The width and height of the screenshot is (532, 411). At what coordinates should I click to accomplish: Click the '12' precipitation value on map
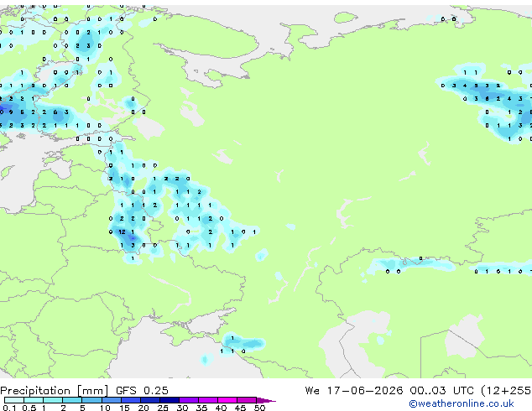122,232
